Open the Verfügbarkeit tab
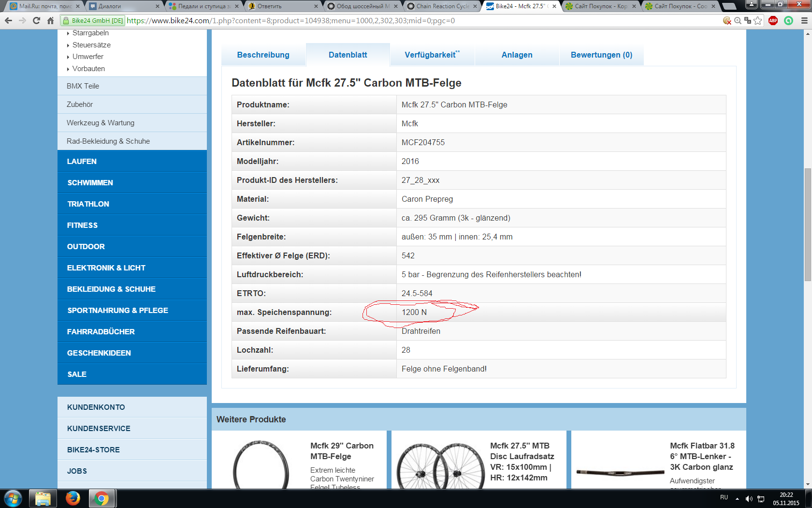The image size is (812, 508). pos(432,55)
